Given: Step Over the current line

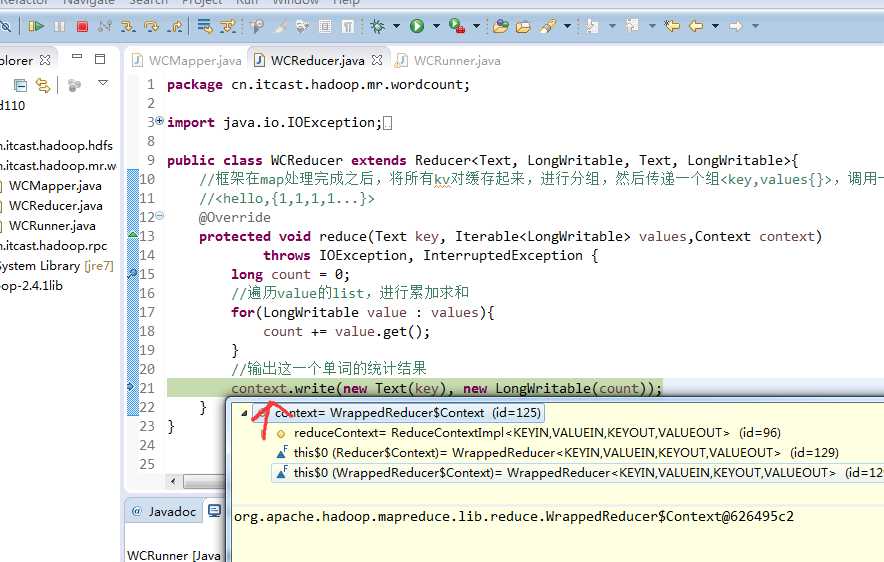Looking at the screenshot, I should pyautogui.click(x=151, y=26).
